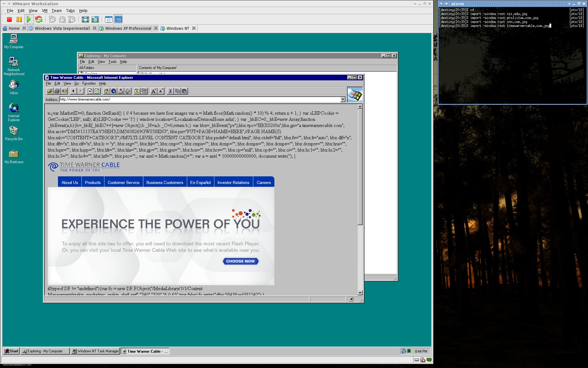
Task: Click the Recycle Bin desktop icon
Action: [14, 133]
